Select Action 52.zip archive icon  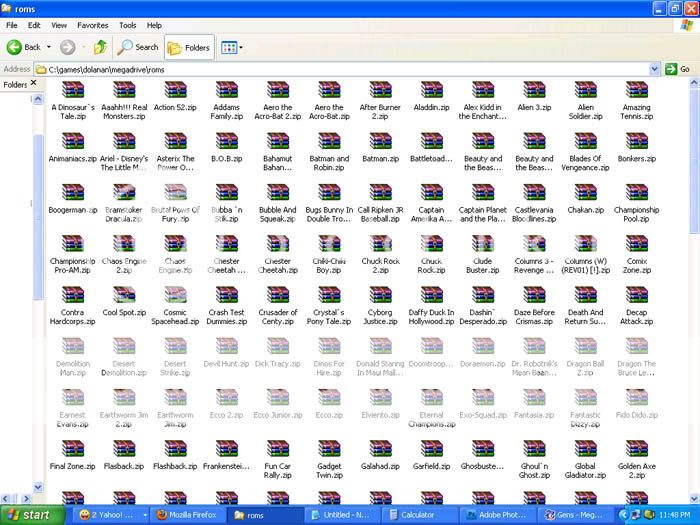(175, 90)
